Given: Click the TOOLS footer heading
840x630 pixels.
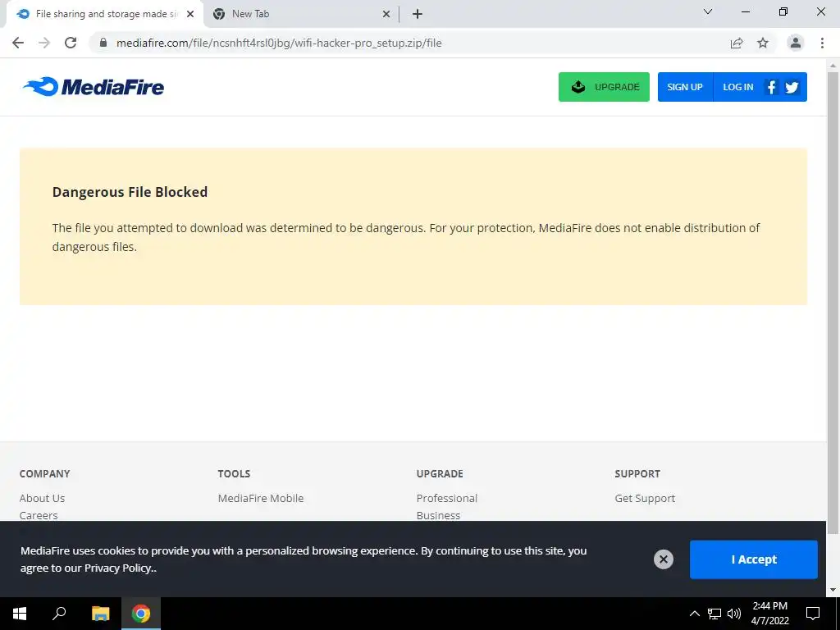Looking at the screenshot, I should (234, 473).
